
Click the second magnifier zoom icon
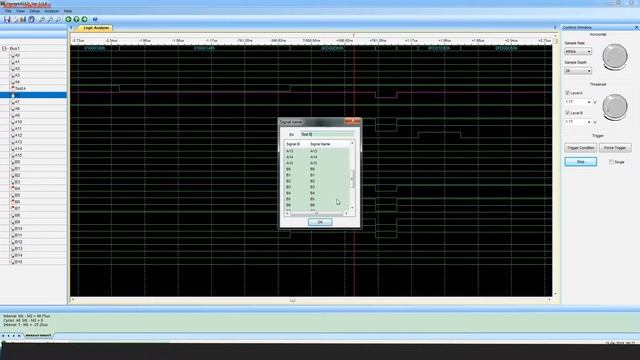point(50,19)
